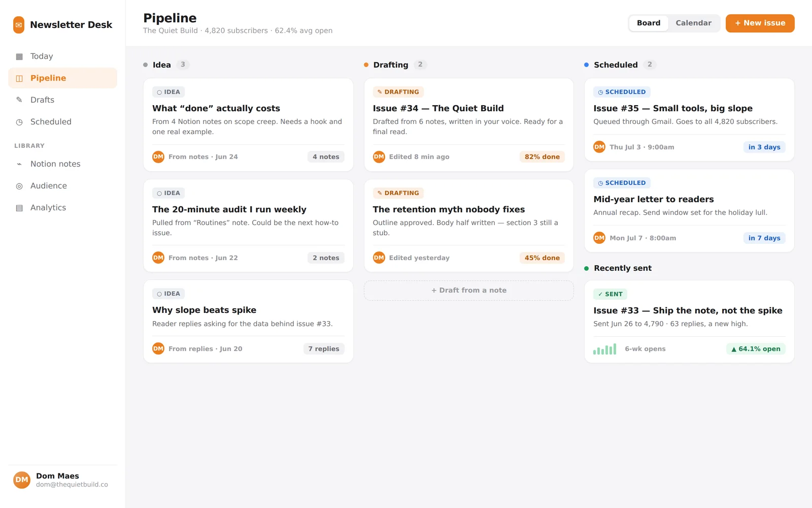Select Pipeline in the sidebar
812x508 pixels.
[x=62, y=78]
